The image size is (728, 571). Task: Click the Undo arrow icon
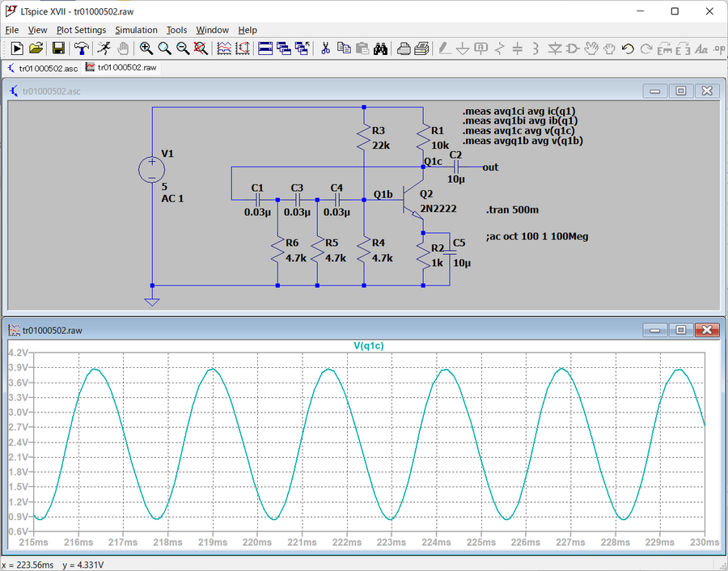(x=628, y=49)
